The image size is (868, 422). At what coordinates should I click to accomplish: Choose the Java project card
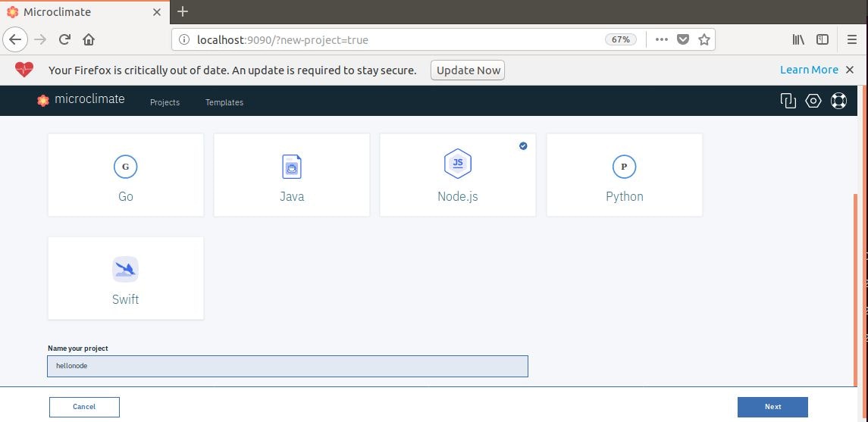pyautogui.click(x=292, y=175)
